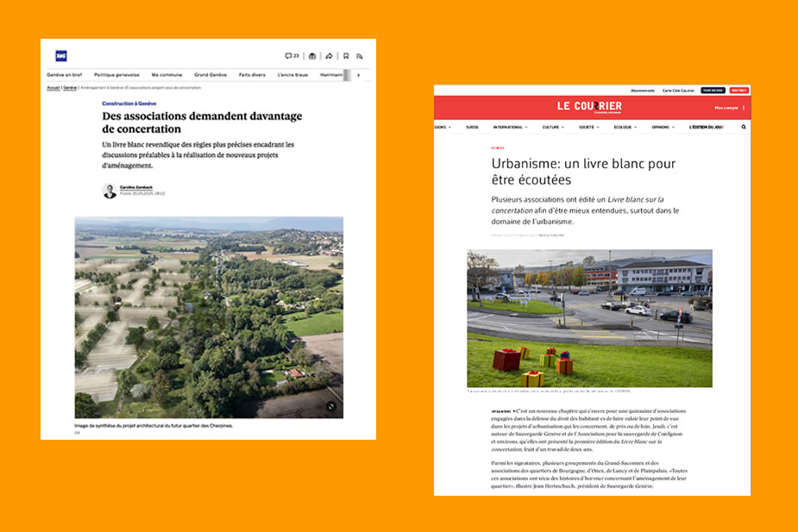Share the article via arrow icon
The width and height of the screenshot is (798, 532).
[x=329, y=56]
